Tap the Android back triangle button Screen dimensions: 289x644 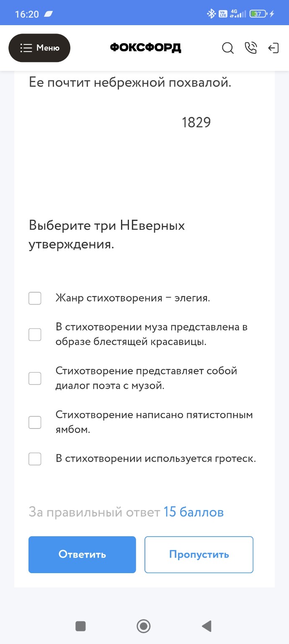pyautogui.click(x=206, y=626)
